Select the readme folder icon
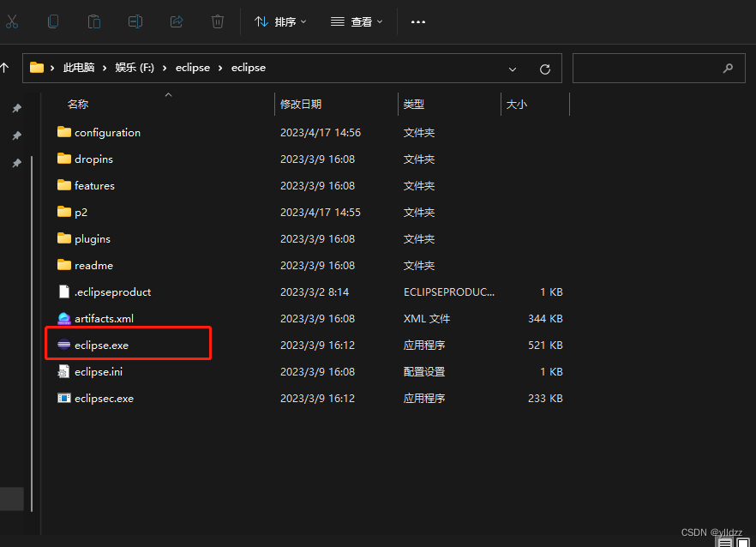The image size is (756, 547). coord(64,264)
